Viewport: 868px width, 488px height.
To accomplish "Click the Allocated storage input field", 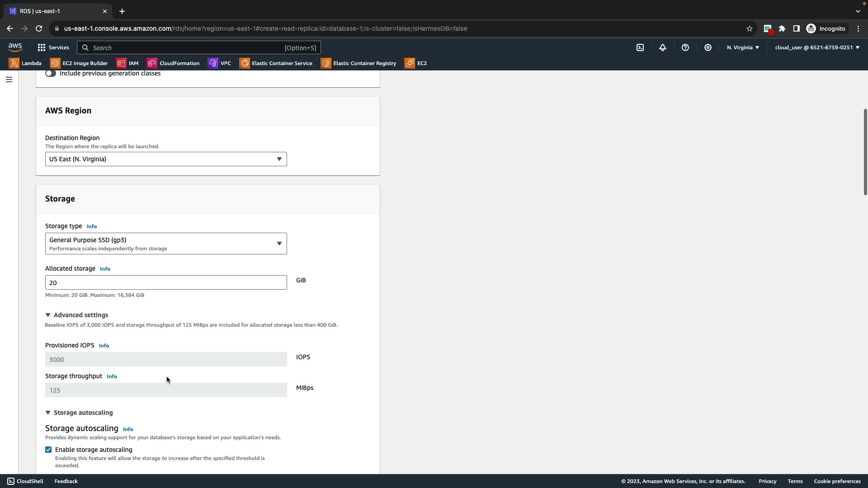I will coord(165,282).
